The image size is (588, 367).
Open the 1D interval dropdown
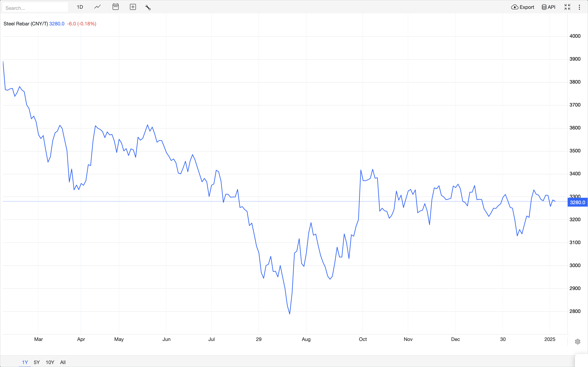80,7
